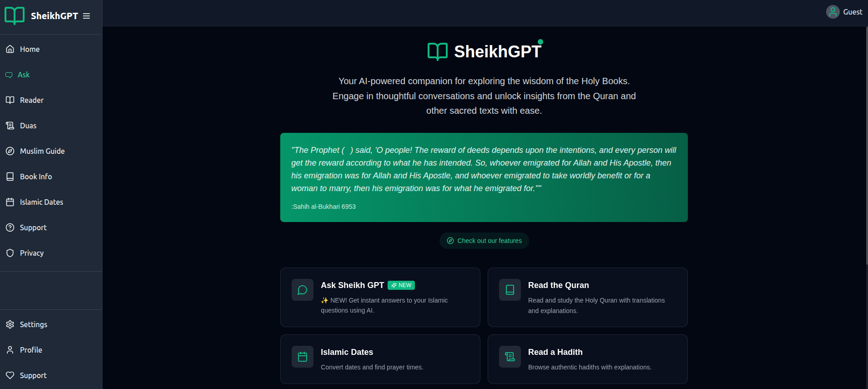This screenshot has width=868, height=389.
Task: Open the Settings gear icon
Action: 10,324
